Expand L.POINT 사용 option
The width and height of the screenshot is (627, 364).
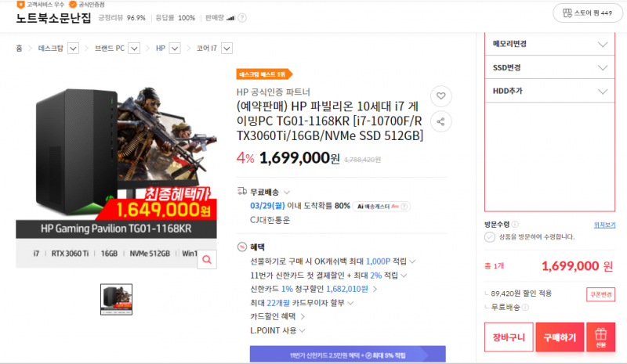(x=303, y=330)
